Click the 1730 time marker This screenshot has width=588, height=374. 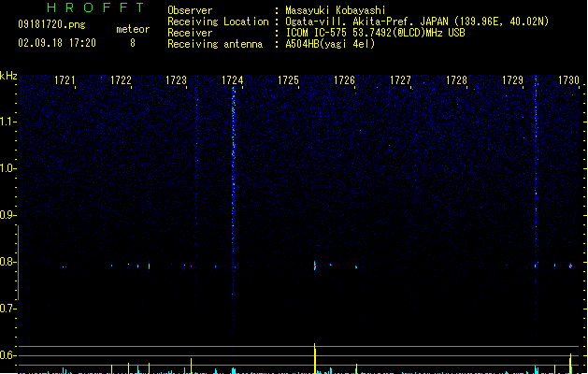tap(569, 80)
